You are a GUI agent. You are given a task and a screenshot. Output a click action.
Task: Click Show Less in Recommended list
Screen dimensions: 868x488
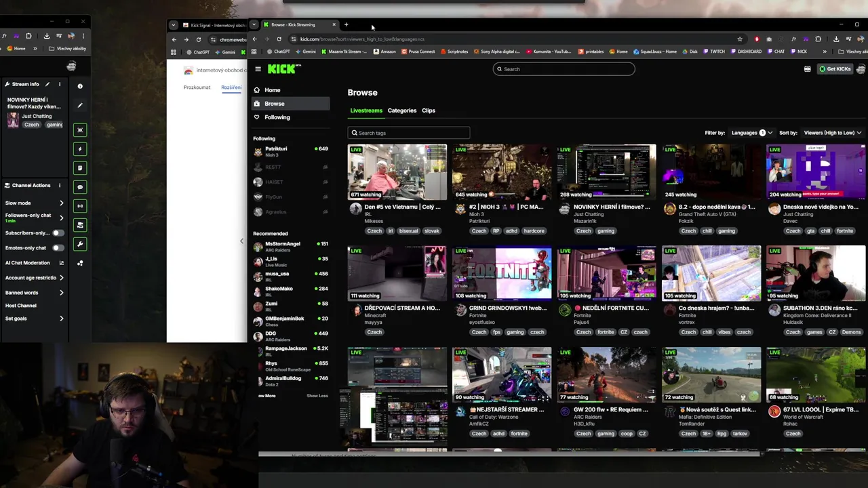click(x=317, y=396)
